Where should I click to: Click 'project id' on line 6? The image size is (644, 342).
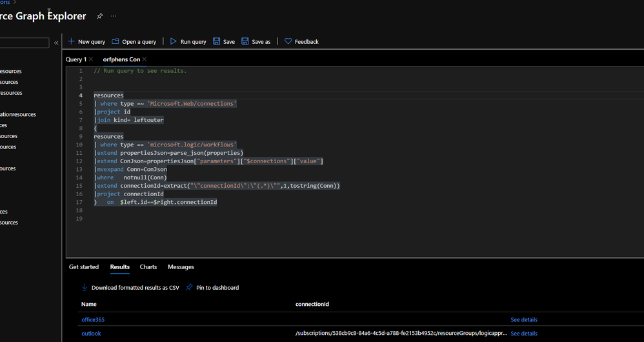coord(114,112)
